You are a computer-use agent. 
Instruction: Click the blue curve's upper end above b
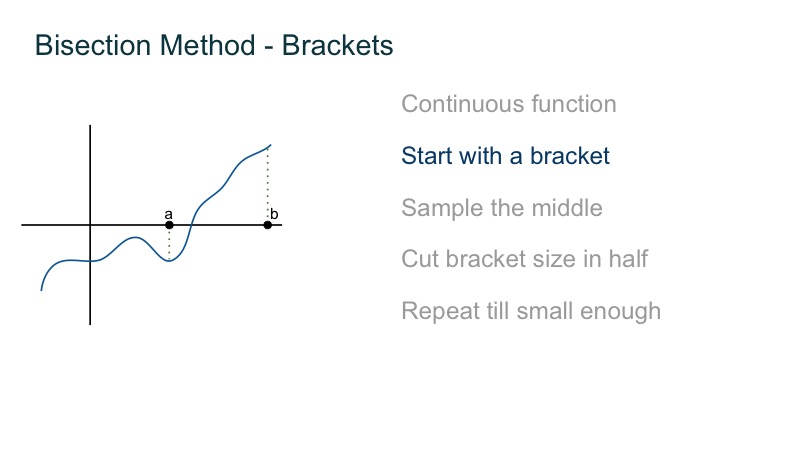pyautogui.click(x=270, y=146)
